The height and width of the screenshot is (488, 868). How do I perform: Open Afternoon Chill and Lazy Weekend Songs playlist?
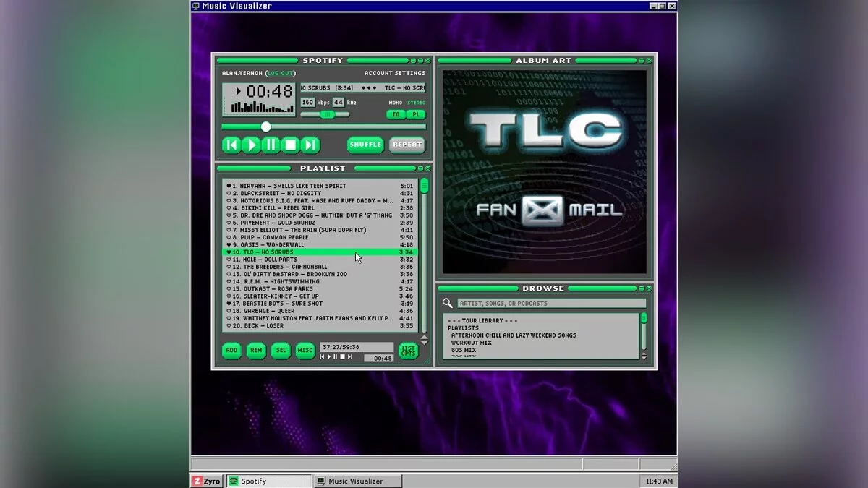click(x=514, y=335)
